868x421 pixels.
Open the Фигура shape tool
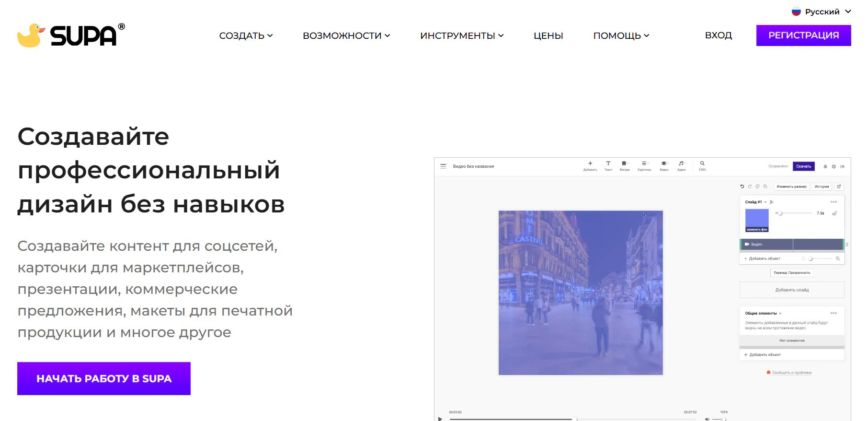coord(625,166)
